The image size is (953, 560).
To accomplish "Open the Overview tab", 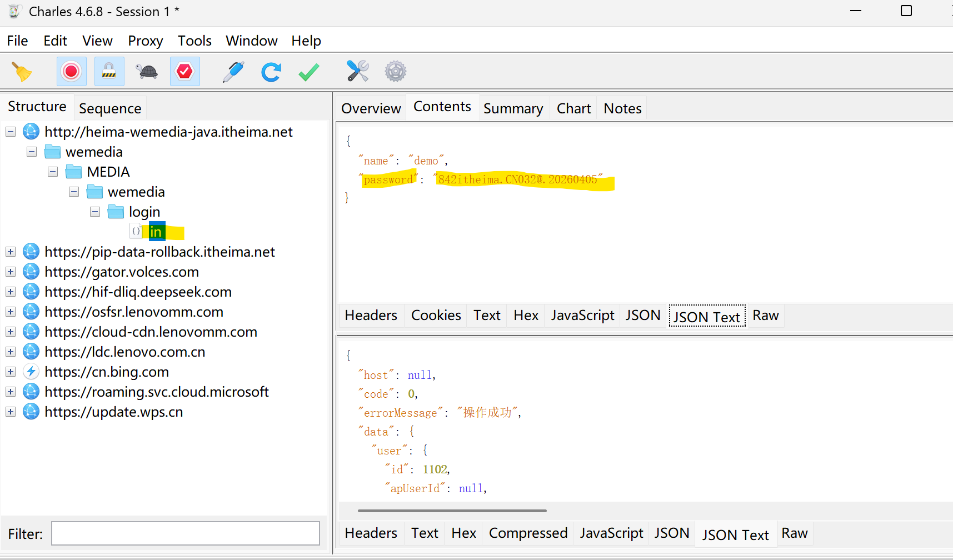I will coord(371,108).
